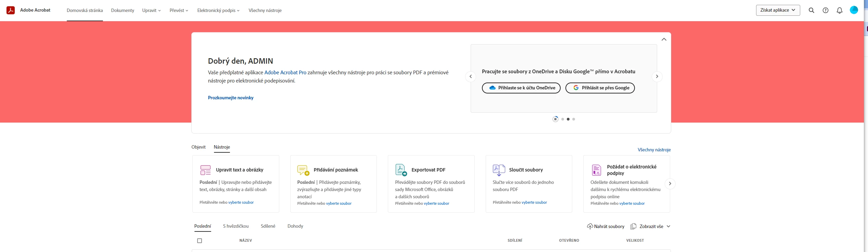Open the Prozkoumejte novinky link

tap(231, 98)
